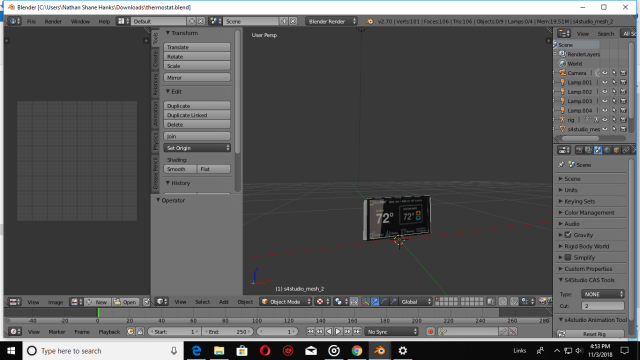Click the End frame 250 field

coord(227,332)
